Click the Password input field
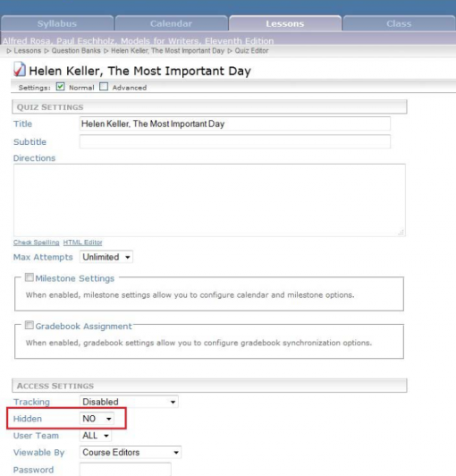Screen dimensions: 456x476 point(125,470)
